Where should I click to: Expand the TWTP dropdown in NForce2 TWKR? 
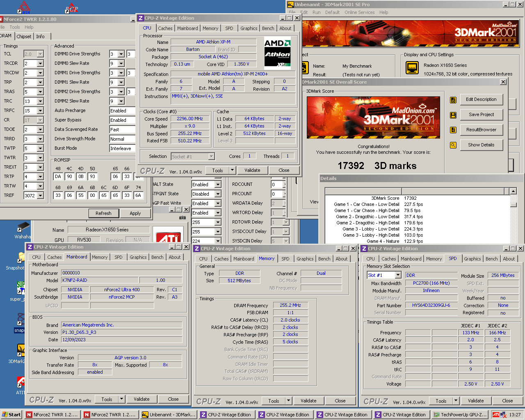pyautogui.click(x=40, y=148)
